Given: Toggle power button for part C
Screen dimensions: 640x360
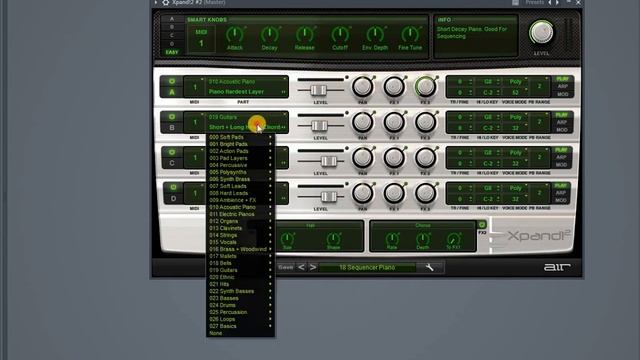Looking at the screenshot, I should (x=172, y=152).
